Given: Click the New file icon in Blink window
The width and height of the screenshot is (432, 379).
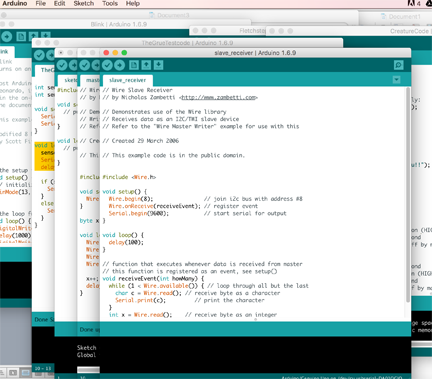Looking at the screenshot, I should tap(21, 36).
